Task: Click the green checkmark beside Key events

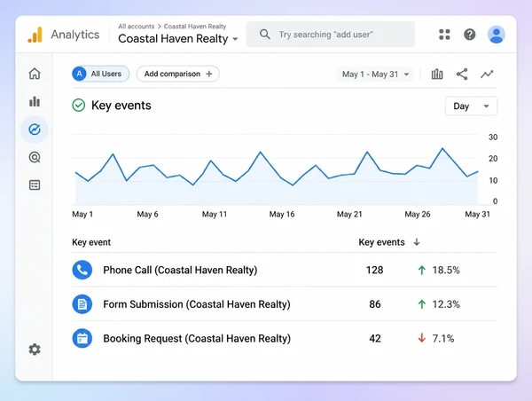Action: click(x=79, y=106)
